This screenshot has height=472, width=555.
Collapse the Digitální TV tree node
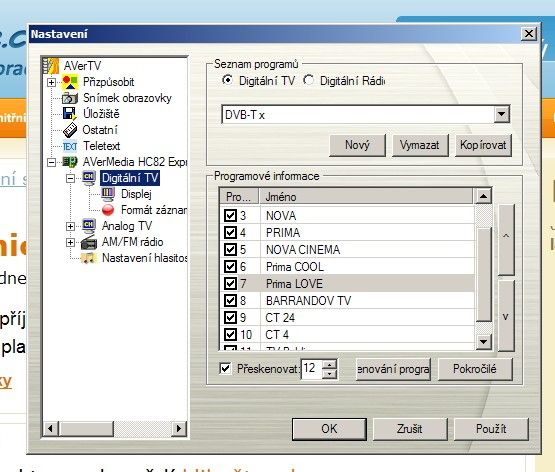(70, 178)
